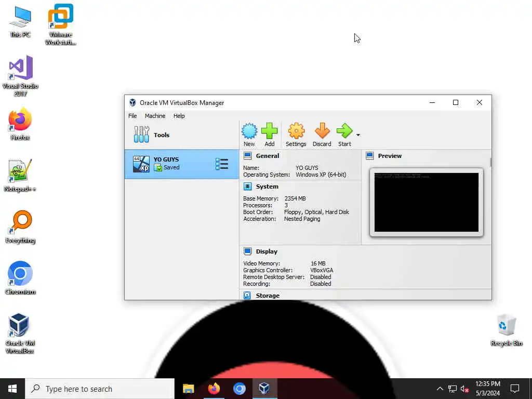Click the Storage section disk icon
The height and width of the screenshot is (399, 532).
click(x=247, y=296)
